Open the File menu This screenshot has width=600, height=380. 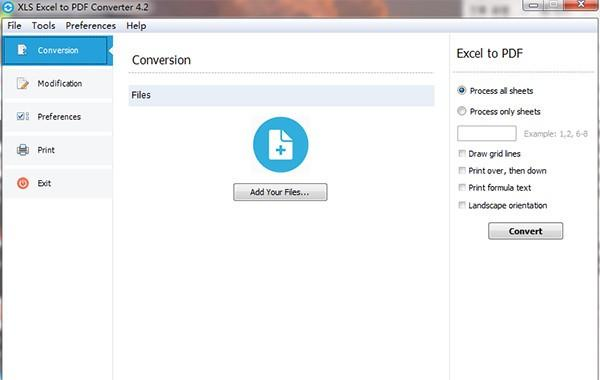click(x=14, y=26)
